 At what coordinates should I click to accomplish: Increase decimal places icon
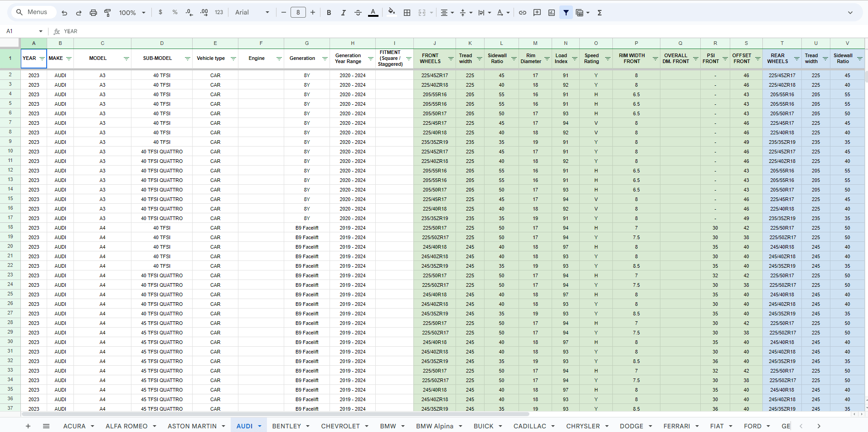pyautogui.click(x=204, y=12)
